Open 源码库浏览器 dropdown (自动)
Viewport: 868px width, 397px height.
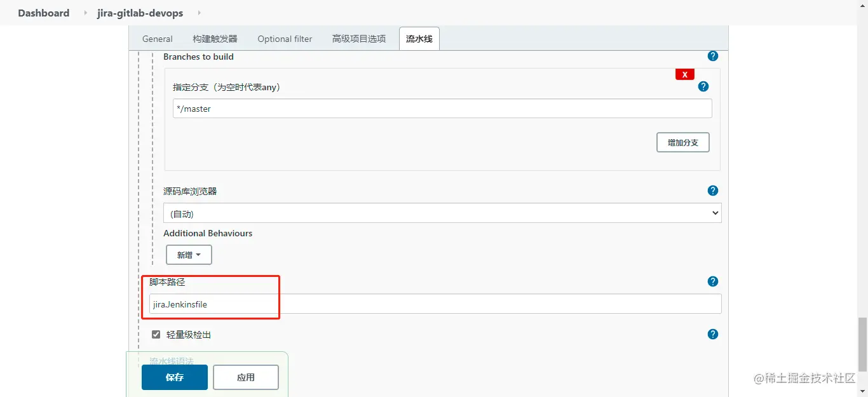pyautogui.click(x=442, y=213)
